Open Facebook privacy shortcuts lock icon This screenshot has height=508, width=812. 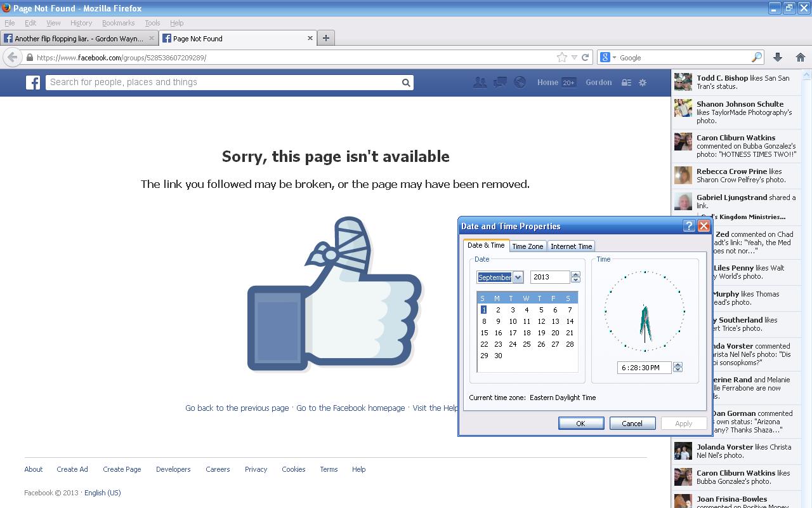click(626, 83)
